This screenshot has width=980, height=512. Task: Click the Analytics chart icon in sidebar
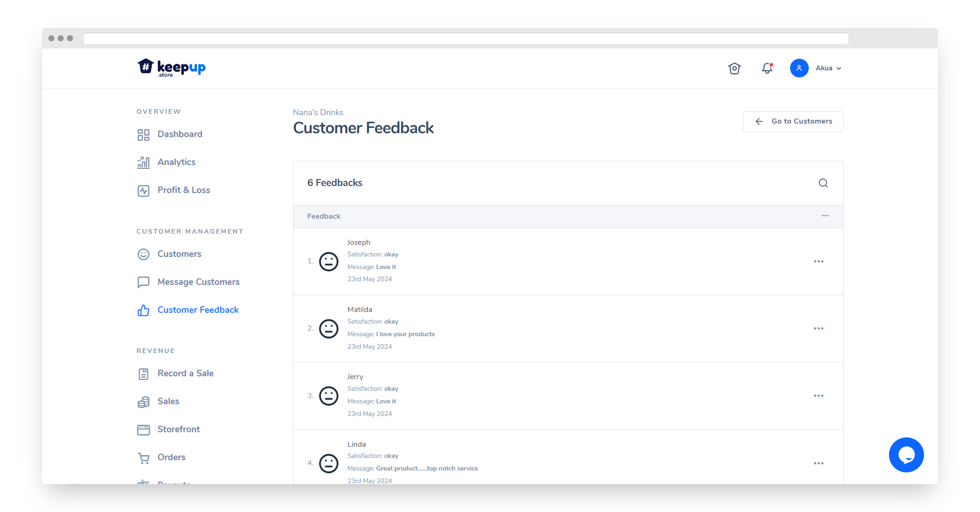coord(143,162)
